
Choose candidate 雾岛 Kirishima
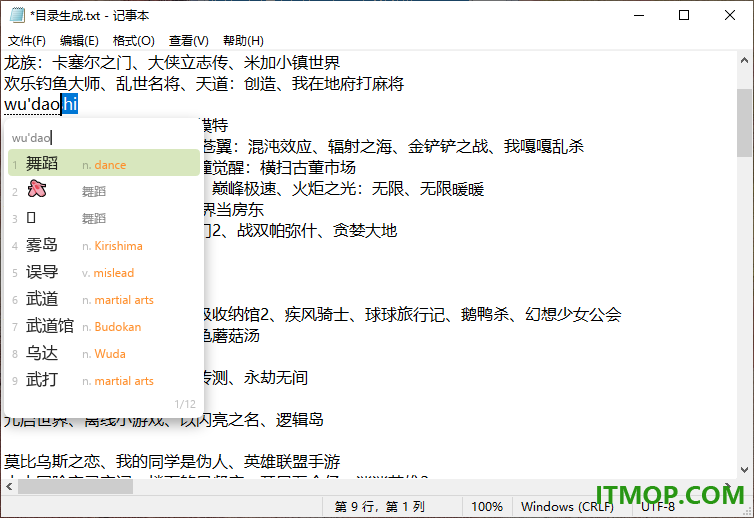click(104, 245)
